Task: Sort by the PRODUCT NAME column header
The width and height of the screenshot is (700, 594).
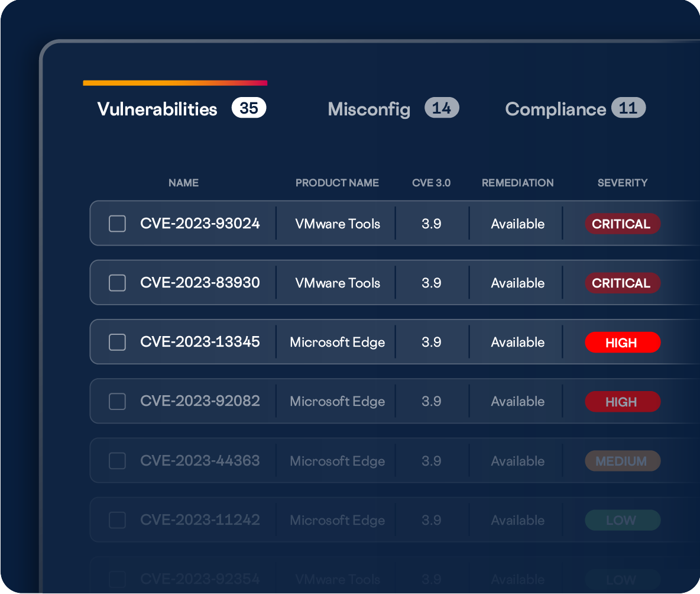Action: (x=337, y=183)
